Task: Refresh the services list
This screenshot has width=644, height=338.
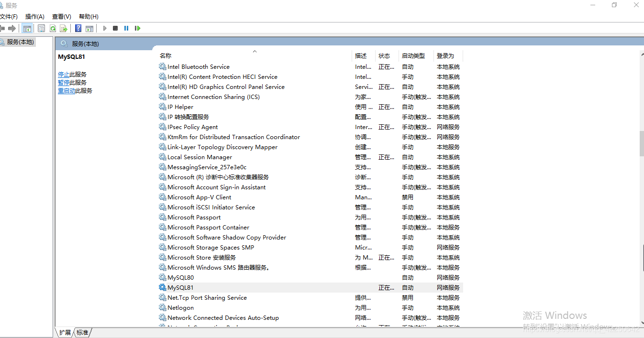Action: pos(53,28)
